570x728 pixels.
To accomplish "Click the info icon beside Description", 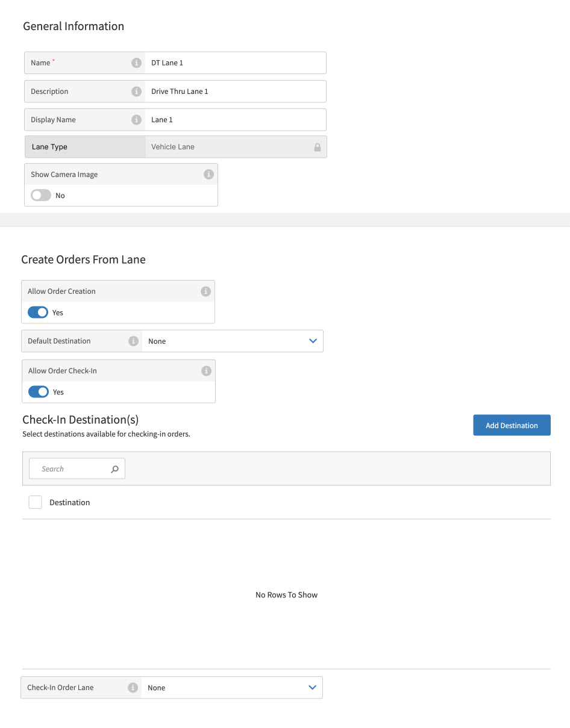I will [x=136, y=91].
